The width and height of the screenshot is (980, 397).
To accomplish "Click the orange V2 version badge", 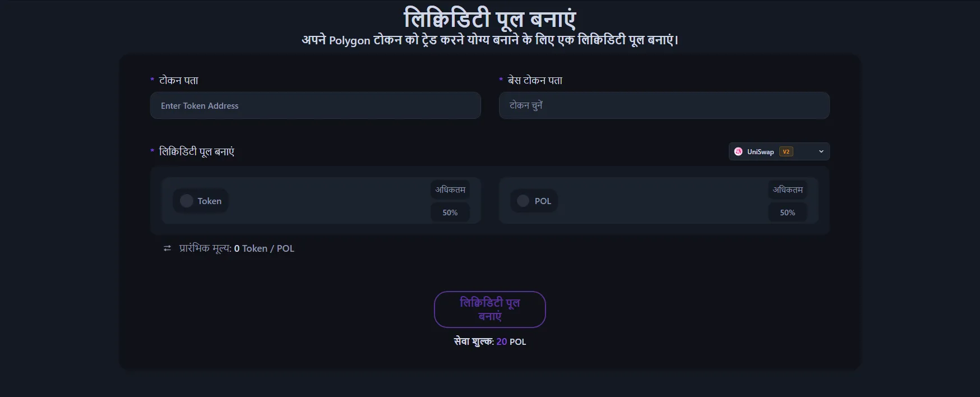I will (x=786, y=151).
